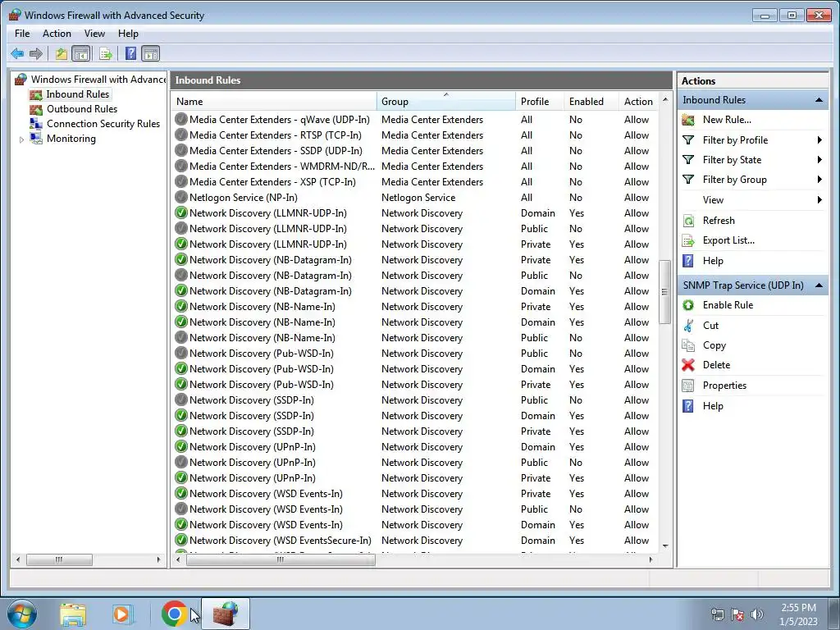Click the Copy pages icon
The width and height of the screenshot is (840, 630).
688,345
